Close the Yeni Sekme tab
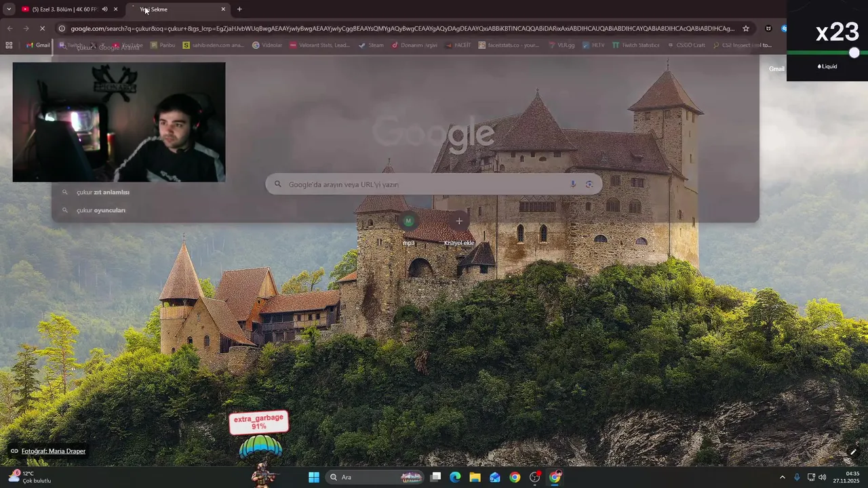The height and width of the screenshot is (488, 868). (223, 9)
